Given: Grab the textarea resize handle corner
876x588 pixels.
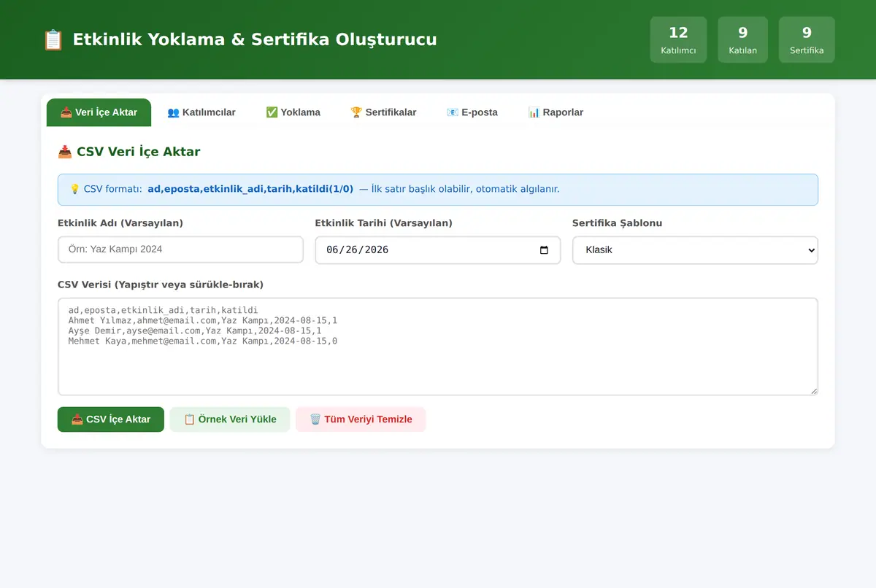Looking at the screenshot, I should pos(813,391).
